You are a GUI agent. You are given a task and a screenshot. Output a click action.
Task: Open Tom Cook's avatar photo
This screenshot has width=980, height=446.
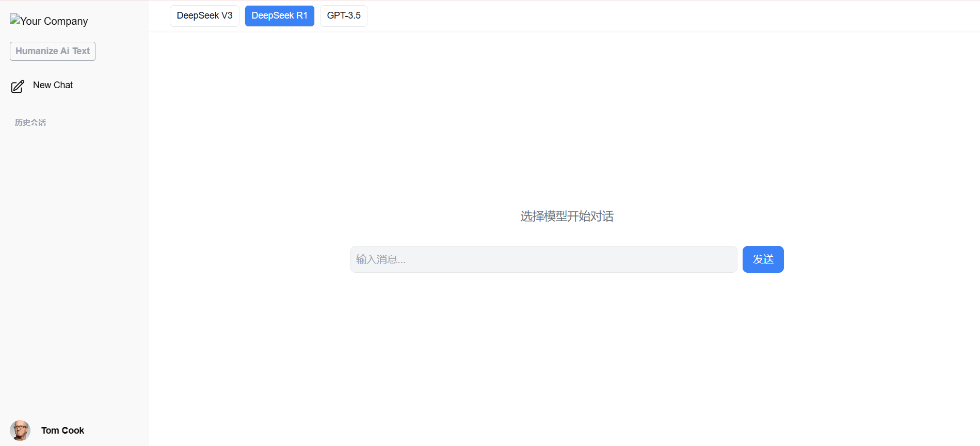[x=20, y=431]
